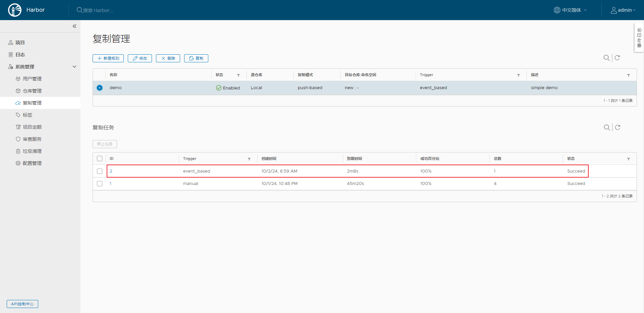The height and width of the screenshot is (313, 644).
Task: Click the 45m20s duration cell
Action: pos(356,184)
